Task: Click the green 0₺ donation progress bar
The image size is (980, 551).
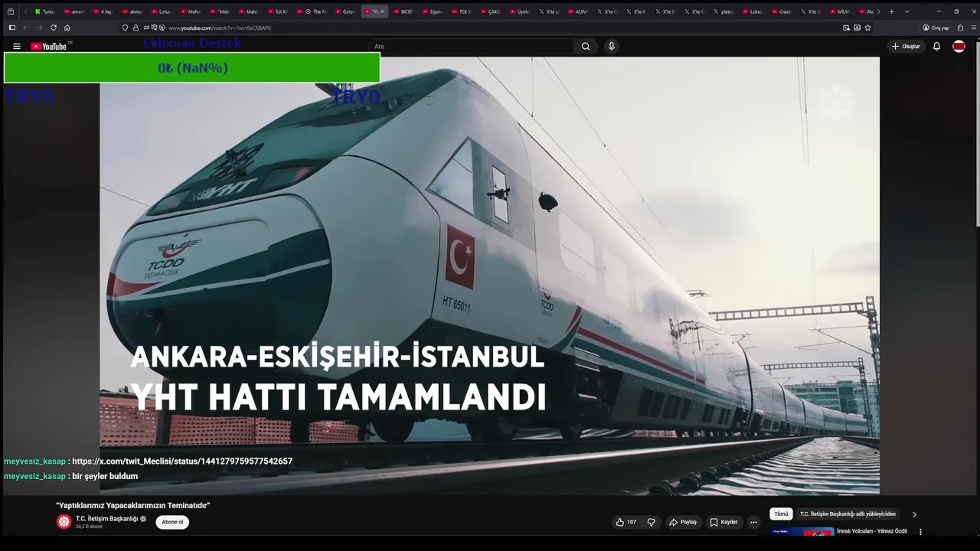Action: (192, 67)
